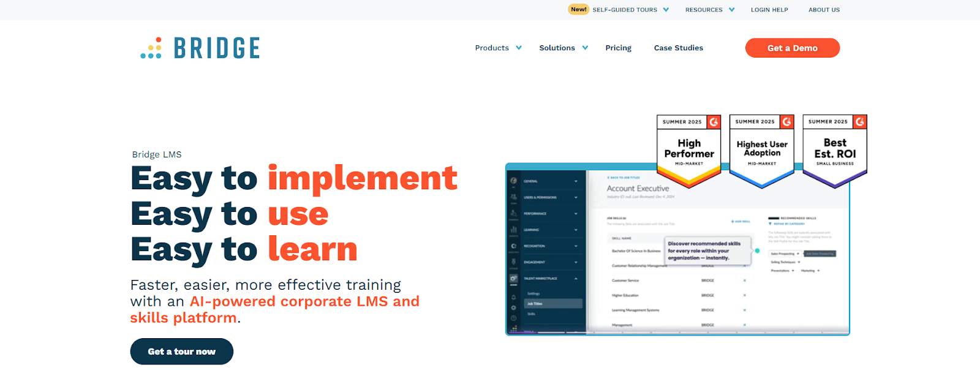
Task: Select Settings under Talent Marketplace
Action: [x=533, y=294]
